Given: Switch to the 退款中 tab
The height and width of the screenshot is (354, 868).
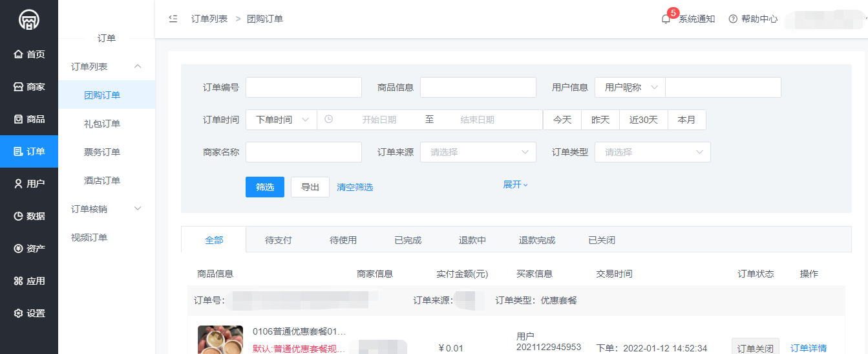Looking at the screenshot, I should coord(472,240).
